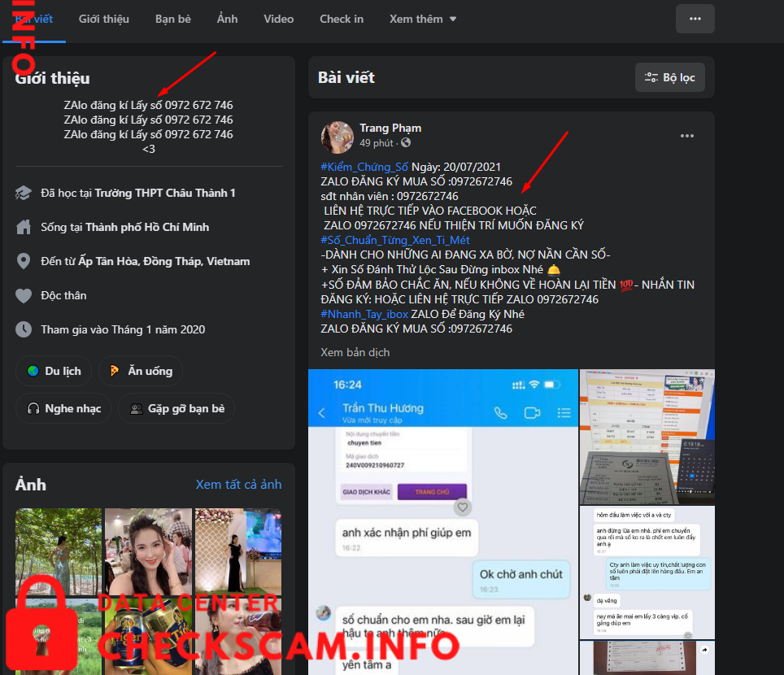Click the location pin icon beside Đến từ
The image size is (784, 675).
(24, 261)
